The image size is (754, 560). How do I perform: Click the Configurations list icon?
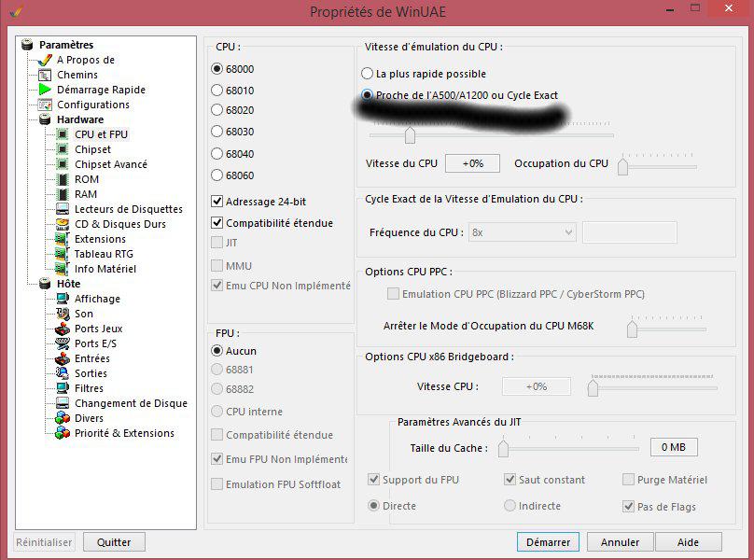[x=45, y=105]
